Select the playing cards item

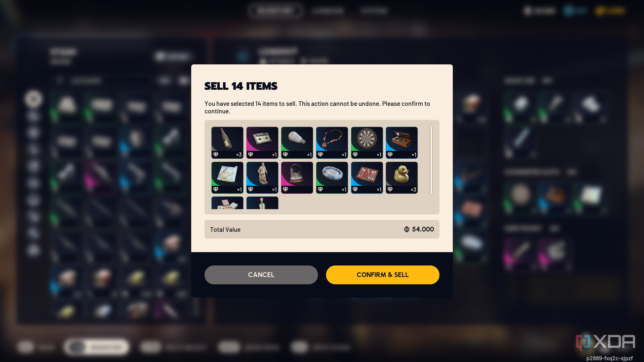227,203
